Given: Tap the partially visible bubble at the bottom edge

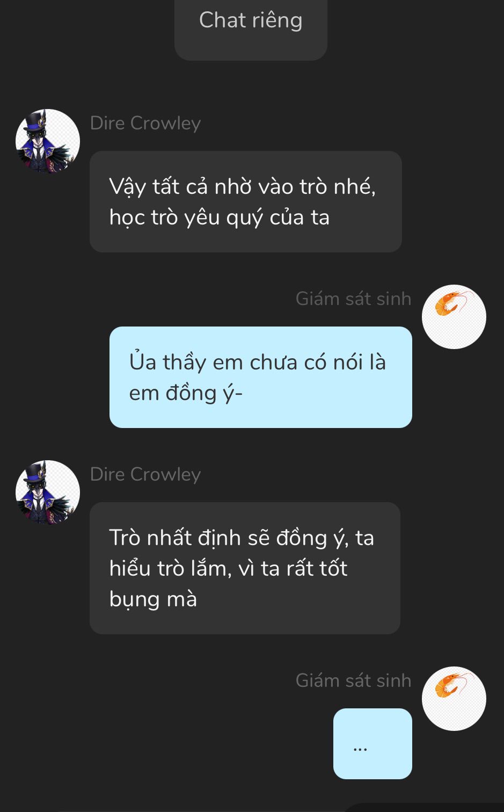Looking at the screenshot, I should 424,808.
